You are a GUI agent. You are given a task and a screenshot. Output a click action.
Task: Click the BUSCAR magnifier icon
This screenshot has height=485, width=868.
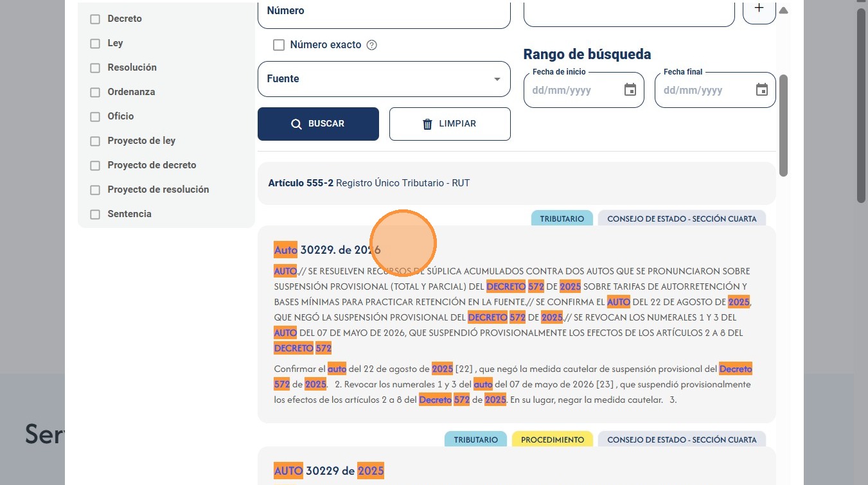[296, 124]
